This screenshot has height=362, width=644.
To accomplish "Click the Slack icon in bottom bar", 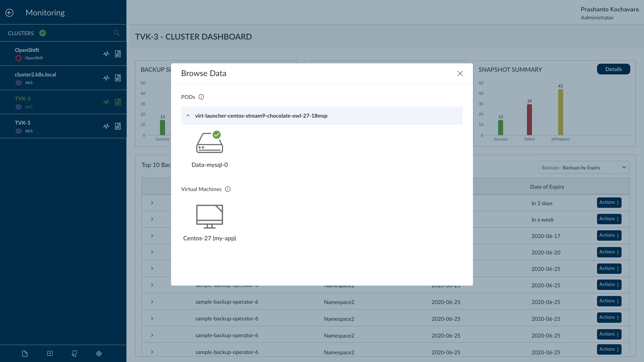I will (x=99, y=354).
